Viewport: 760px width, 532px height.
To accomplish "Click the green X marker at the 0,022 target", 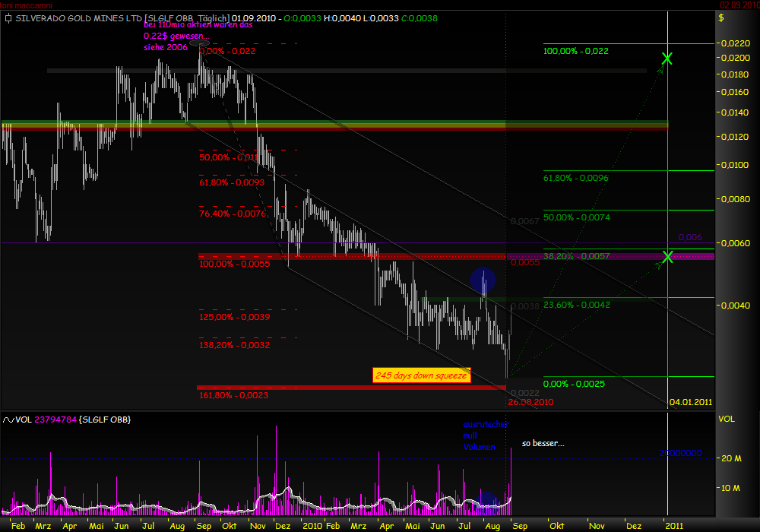I will click(x=667, y=57).
